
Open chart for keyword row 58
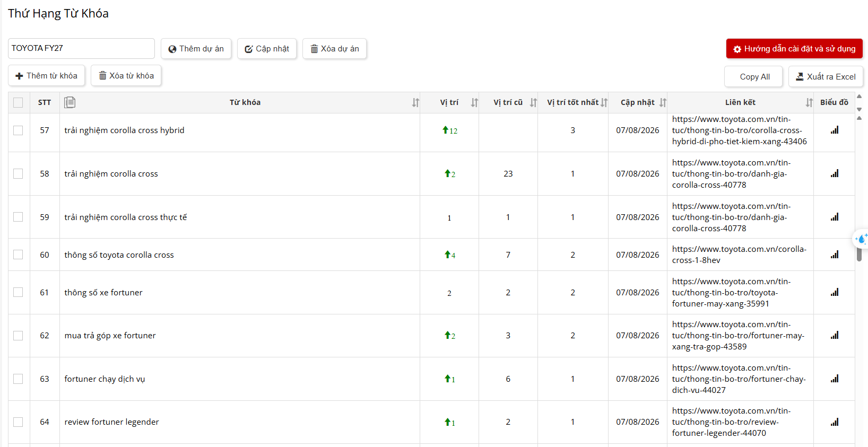coord(835,173)
